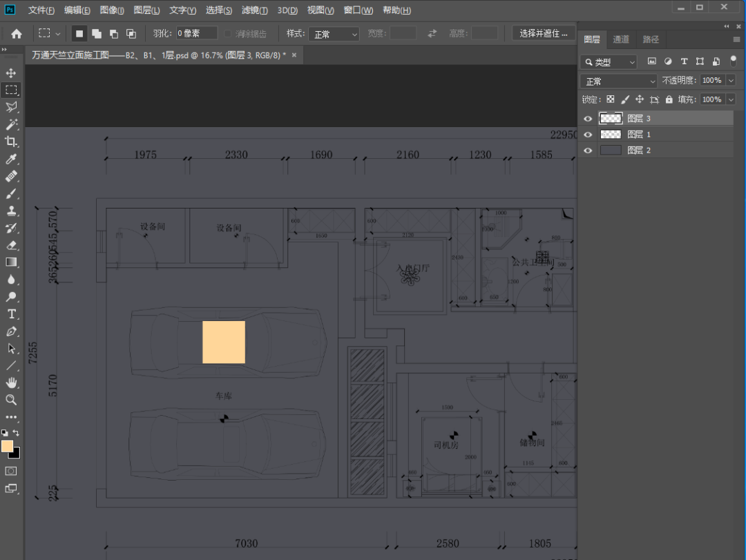746x560 pixels.
Task: Expand the toolbar to two columns
Action: point(4,50)
